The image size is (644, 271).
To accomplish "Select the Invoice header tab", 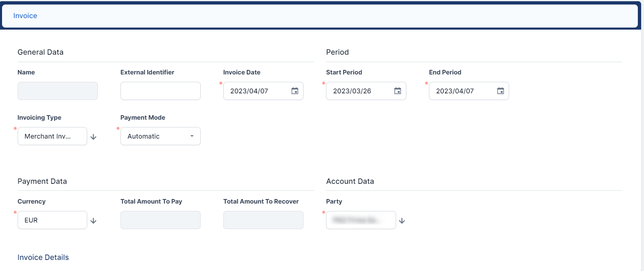I will [x=25, y=16].
